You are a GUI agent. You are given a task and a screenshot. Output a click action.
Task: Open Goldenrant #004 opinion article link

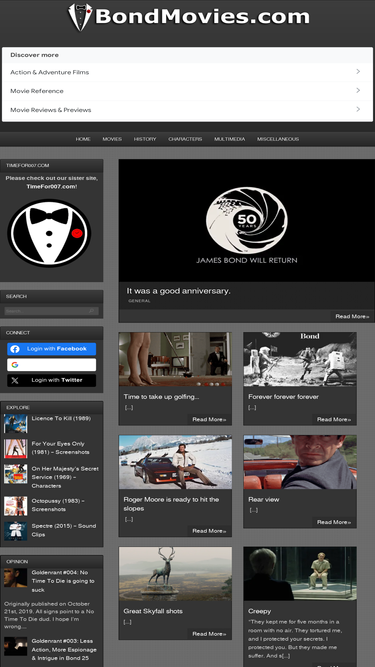pyautogui.click(x=63, y=581)
